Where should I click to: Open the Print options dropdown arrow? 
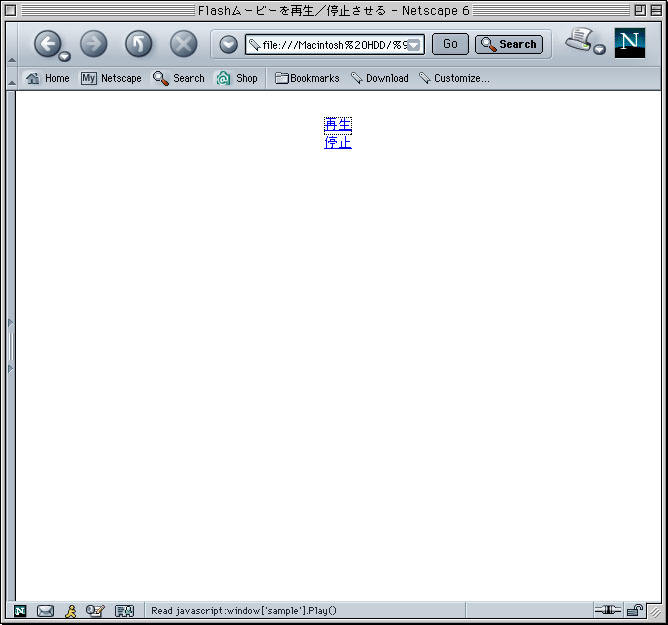[x=599, y=49]
